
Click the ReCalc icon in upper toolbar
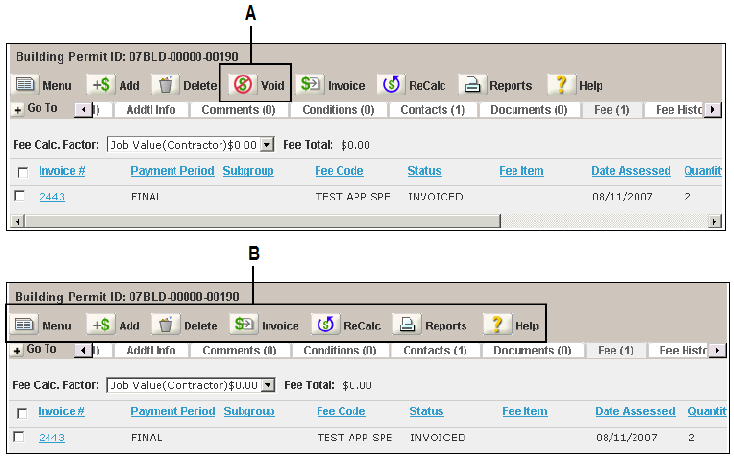click(391, 85)
